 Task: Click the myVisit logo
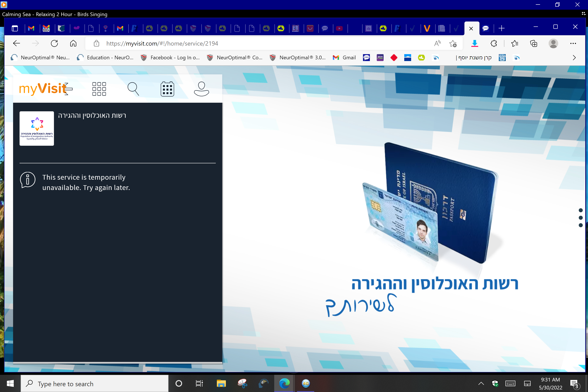43,89
